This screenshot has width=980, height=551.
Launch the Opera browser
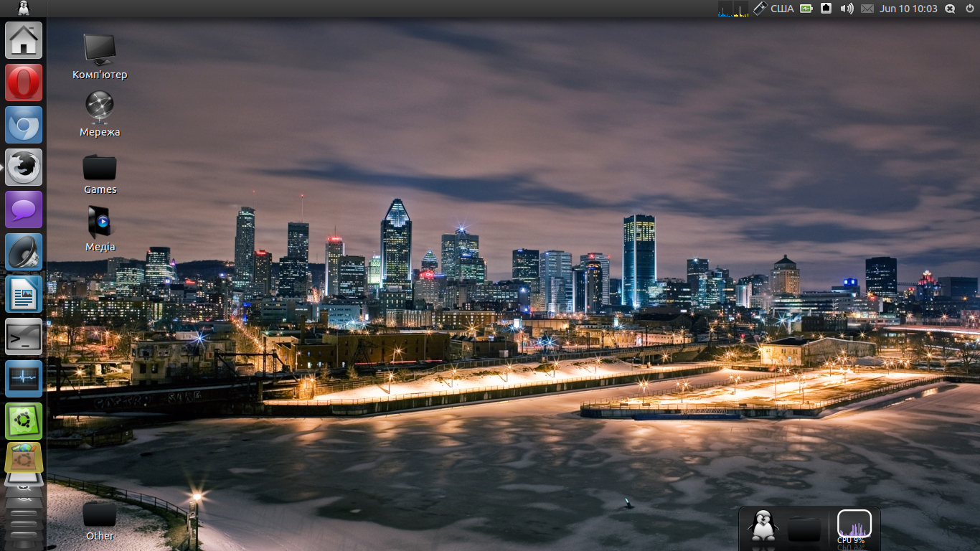pyautogui.click(x=24, y=83)
